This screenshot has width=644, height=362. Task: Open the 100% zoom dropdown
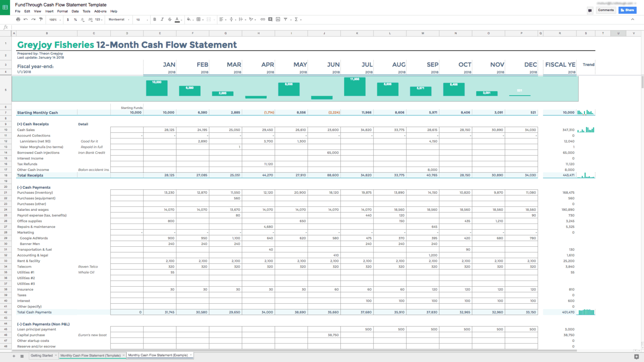click(x=54, y=19)
